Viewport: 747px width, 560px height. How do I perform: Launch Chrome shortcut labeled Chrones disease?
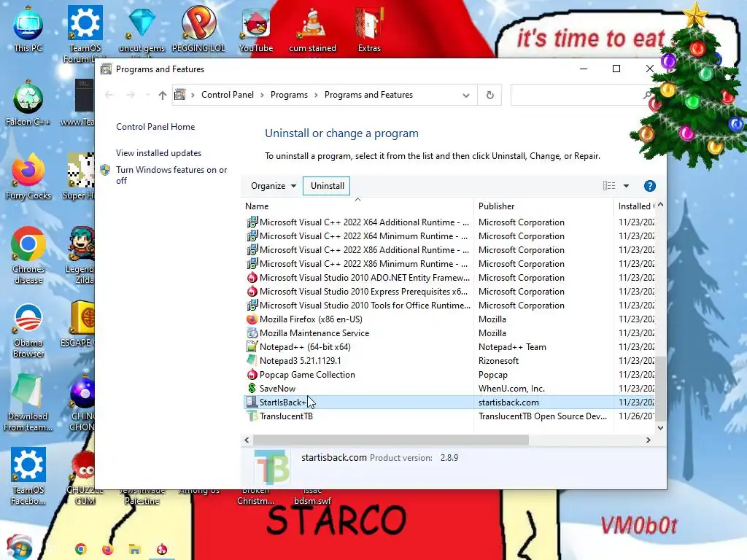pyautogui.click(x=28, y=254)
